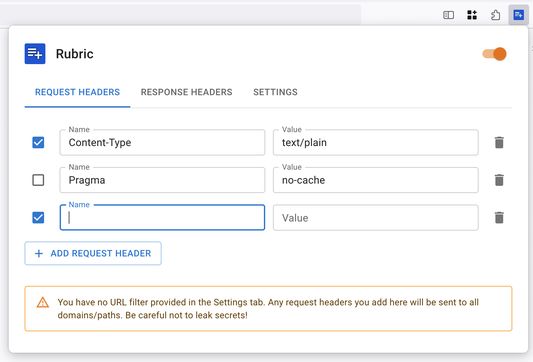Open the Rubric extension icon in browser toolbar

point(518,15)
